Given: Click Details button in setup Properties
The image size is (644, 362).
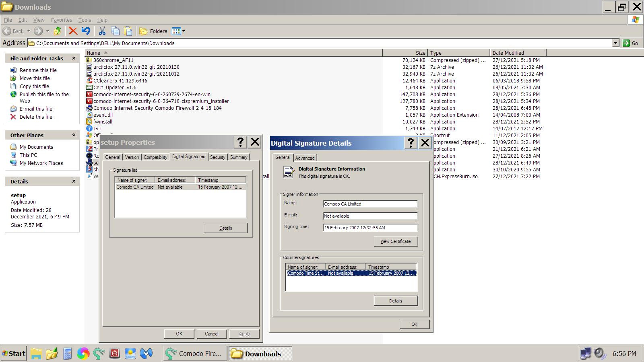Looking at the screenshot, I should [x=225, y=228].
